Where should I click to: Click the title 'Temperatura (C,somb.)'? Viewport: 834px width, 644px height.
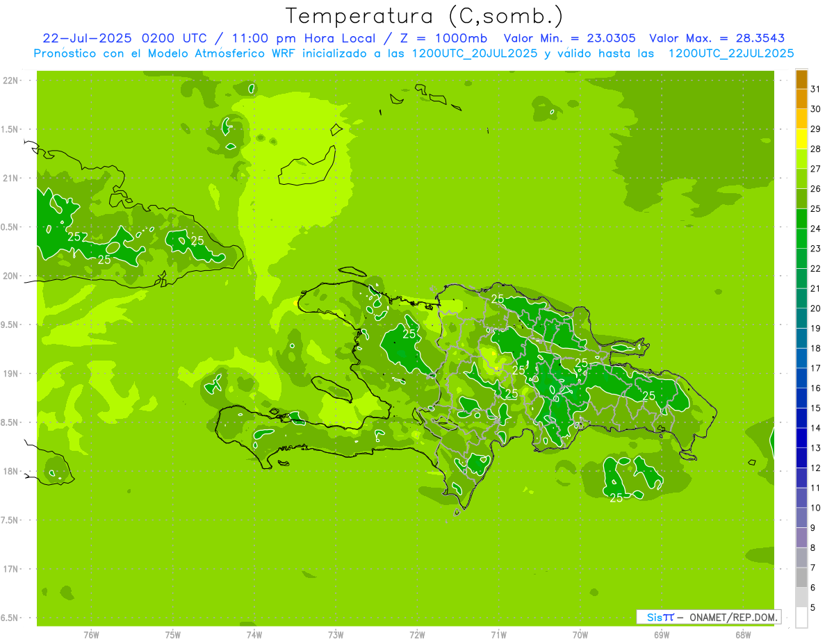point(424,15)
